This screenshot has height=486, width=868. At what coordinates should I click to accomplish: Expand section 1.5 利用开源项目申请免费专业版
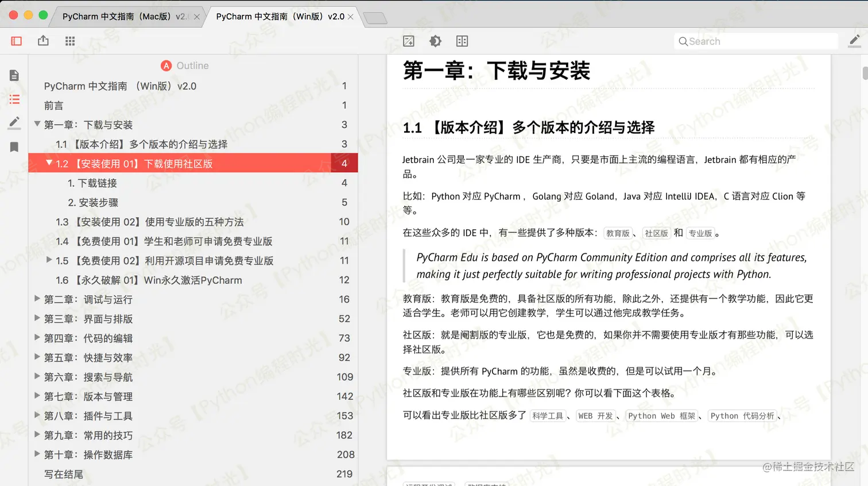pyautogui.click(x=49, y=260)
